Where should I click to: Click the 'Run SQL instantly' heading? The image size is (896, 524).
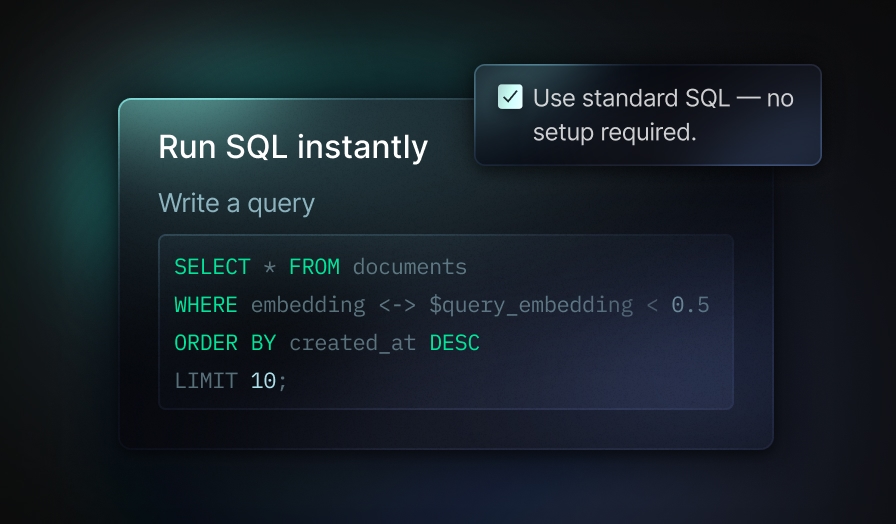click(x=293, y=147)
